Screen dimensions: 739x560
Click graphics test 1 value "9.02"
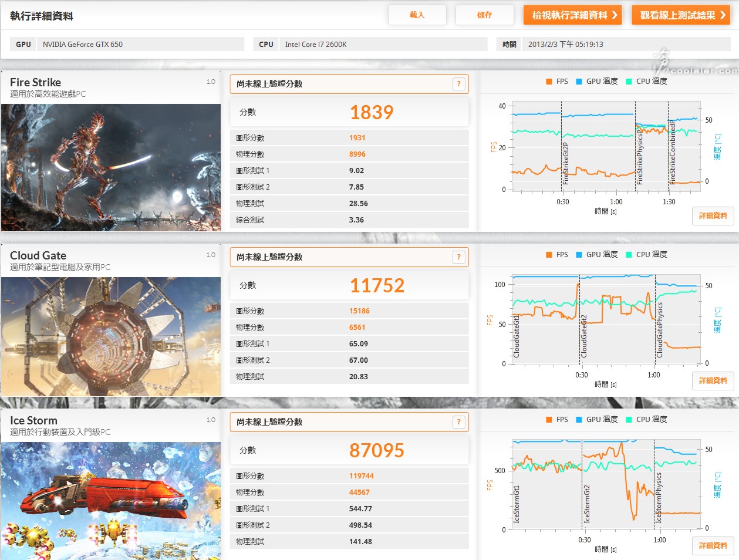(356, 171)
